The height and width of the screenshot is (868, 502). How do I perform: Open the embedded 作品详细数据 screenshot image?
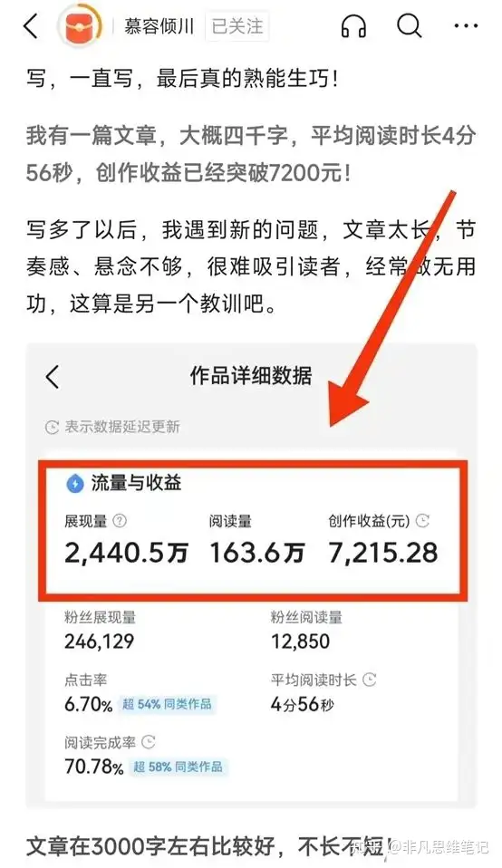point(251,576)
